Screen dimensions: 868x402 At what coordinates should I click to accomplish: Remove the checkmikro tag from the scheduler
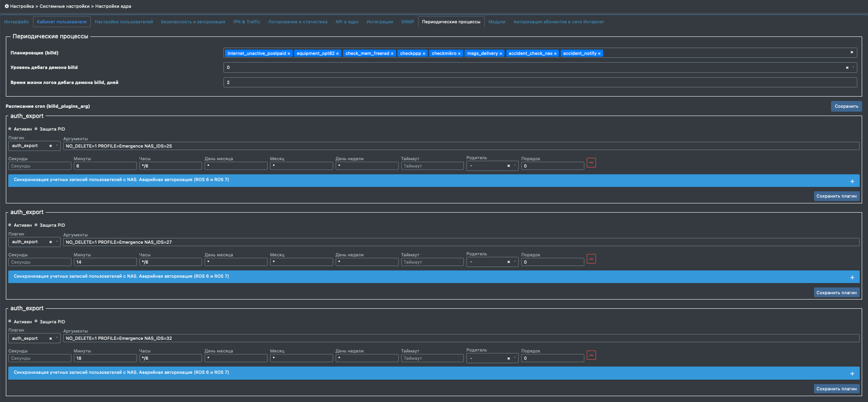coord(459,54)
